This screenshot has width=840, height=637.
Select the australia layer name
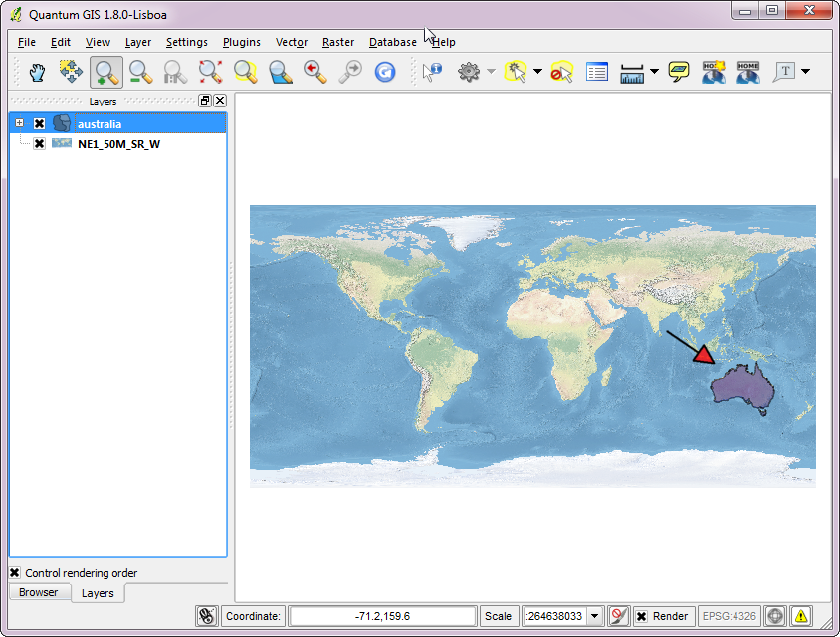(100, 124)
